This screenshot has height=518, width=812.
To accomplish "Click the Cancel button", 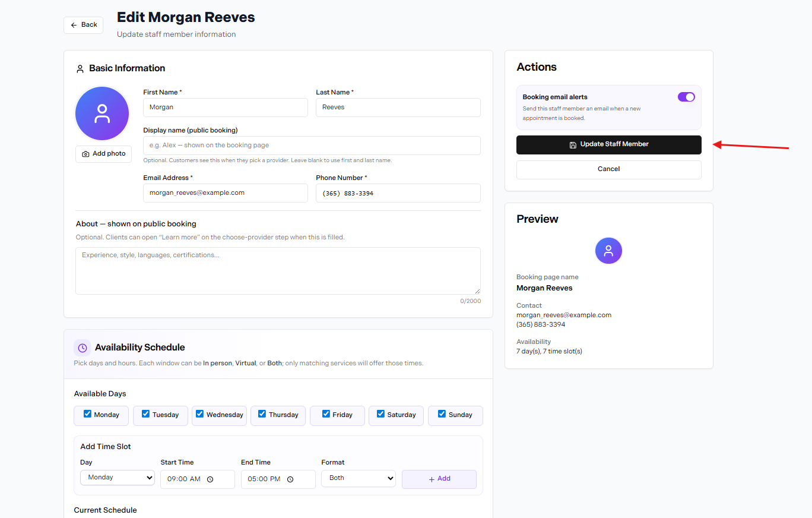I will coord(609,169).
